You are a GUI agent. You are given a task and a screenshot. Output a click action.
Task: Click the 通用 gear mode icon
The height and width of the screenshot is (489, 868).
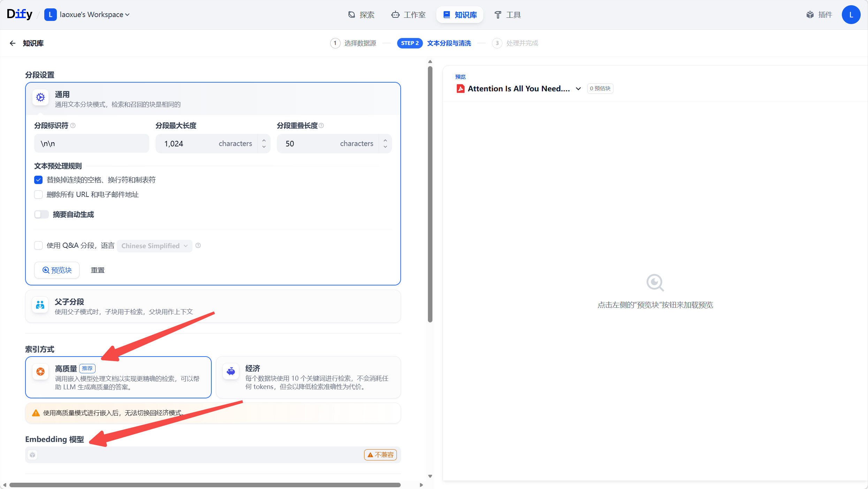point(40,98)
